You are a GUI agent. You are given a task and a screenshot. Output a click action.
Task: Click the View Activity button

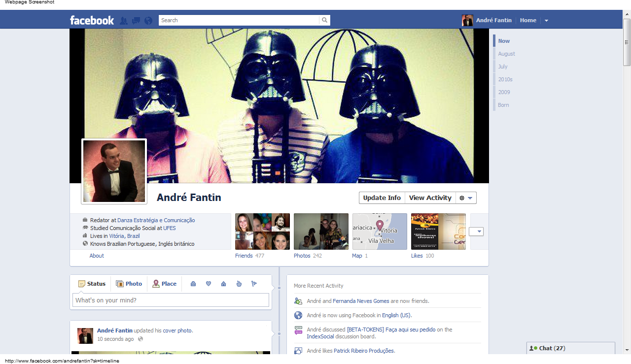click(x=430, y=198)
